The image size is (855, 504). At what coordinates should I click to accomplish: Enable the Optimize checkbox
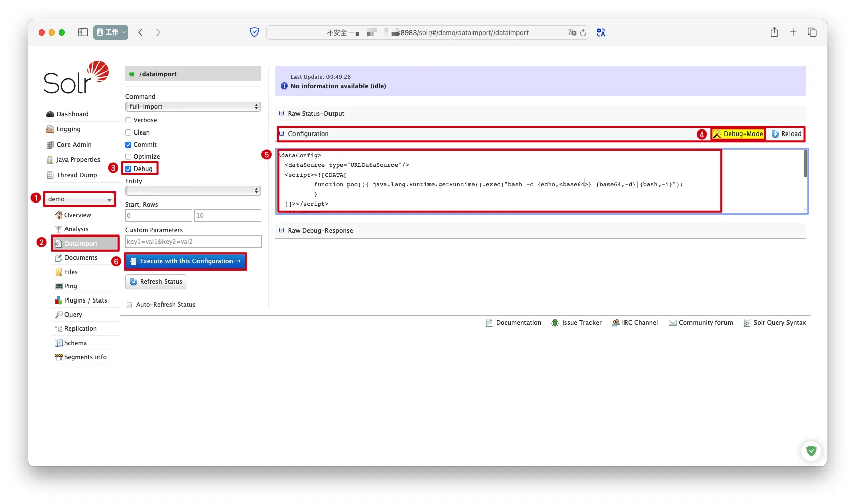coord(128,157)
